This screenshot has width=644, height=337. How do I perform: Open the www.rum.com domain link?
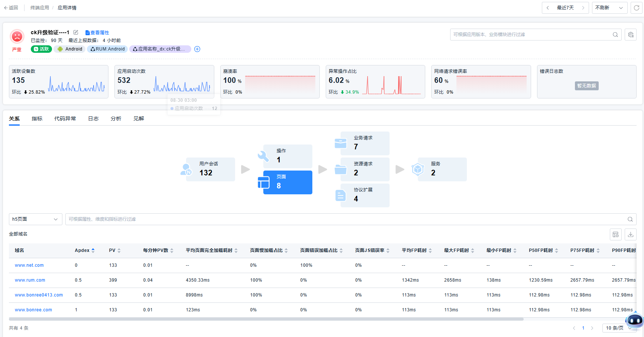[30, 280]
